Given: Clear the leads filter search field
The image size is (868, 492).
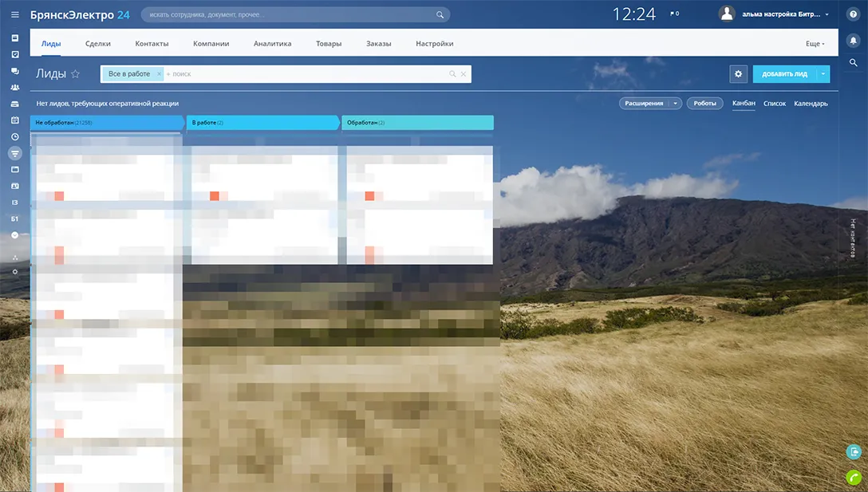Looking at the screenshot, I should pyautogui.click(x=464, y=74).
